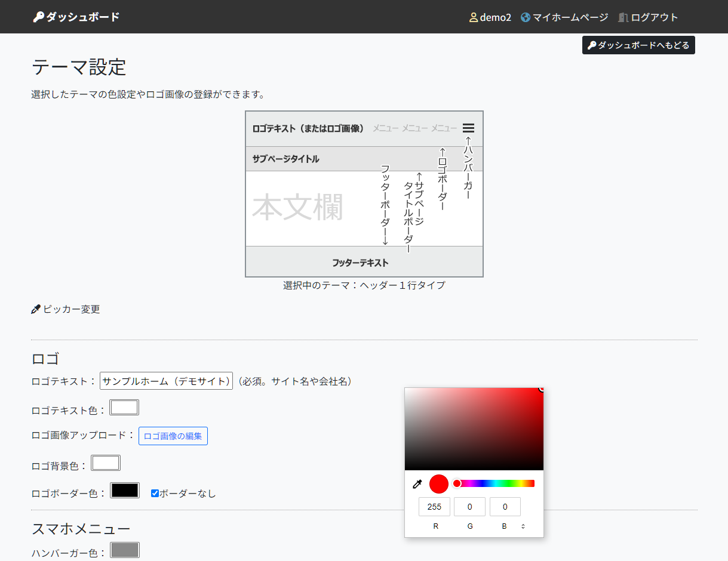Click the rainbow hue slider
Viewport: 728px width, 561px height.
496,483
